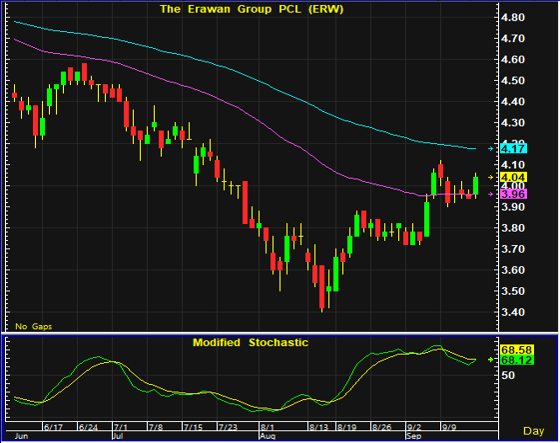This screenshot has width=560, height=443.
Task: Click the 4.40 price axis label
Action: 513,102
